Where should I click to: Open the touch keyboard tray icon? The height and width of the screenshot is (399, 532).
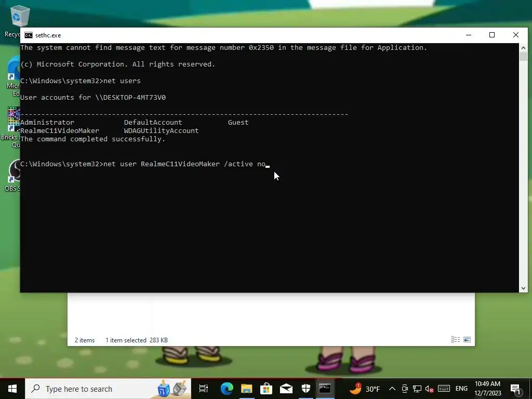coord(444,389)
